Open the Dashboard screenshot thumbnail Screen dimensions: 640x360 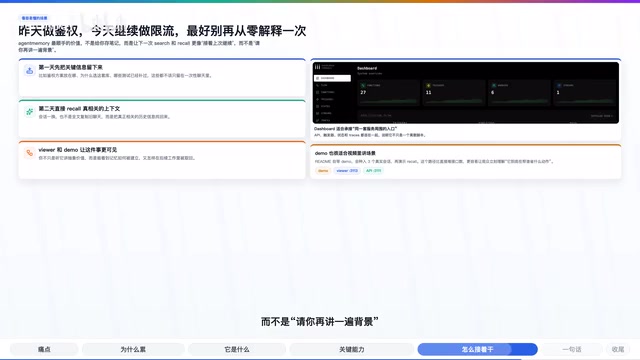[x=466, y=93]
